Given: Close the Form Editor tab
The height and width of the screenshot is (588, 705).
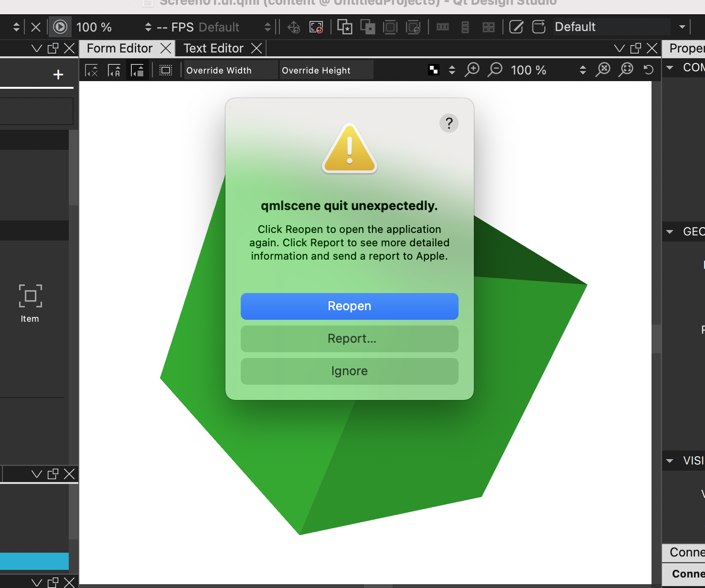Looking at the screenshot, I should pyautogui.click(x=166, y=48).
